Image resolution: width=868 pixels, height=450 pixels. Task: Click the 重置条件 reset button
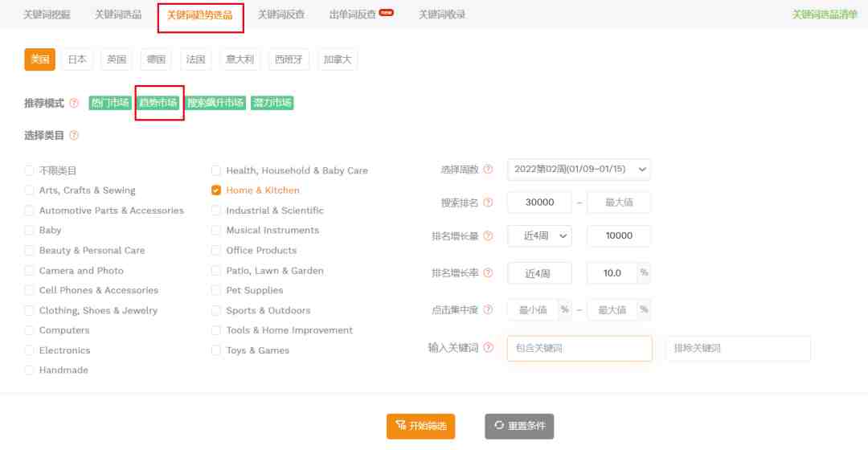[x=519, y=426]
